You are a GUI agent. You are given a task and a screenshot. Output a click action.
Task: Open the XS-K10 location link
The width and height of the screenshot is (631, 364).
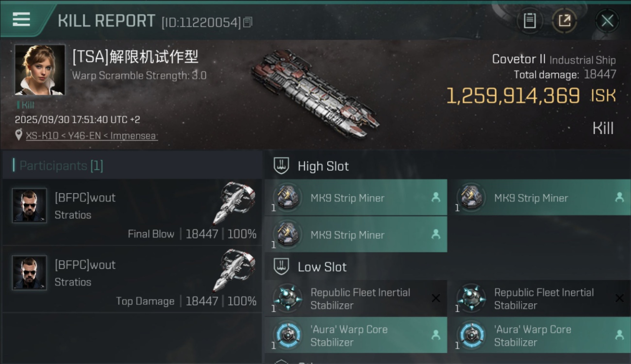tap(92, 135)
